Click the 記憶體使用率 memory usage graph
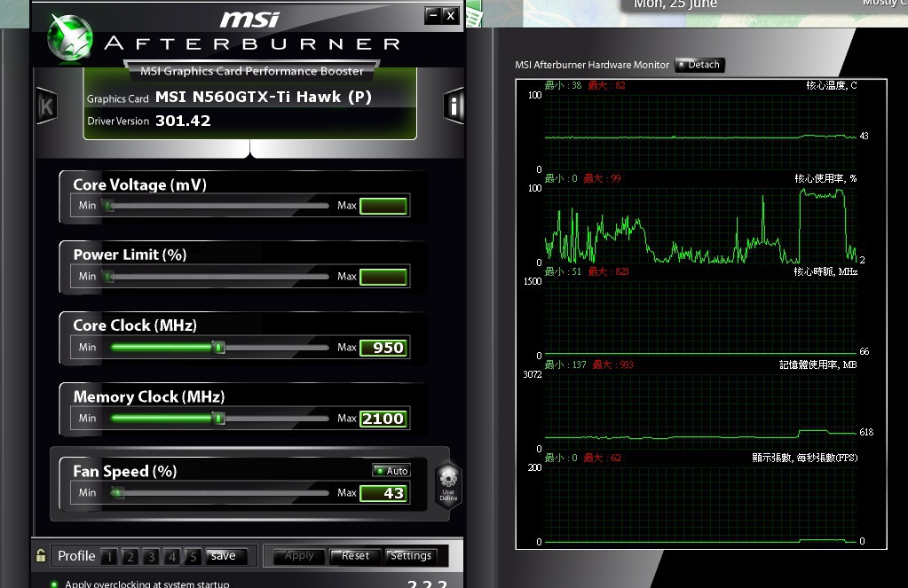 coord(700,412)
